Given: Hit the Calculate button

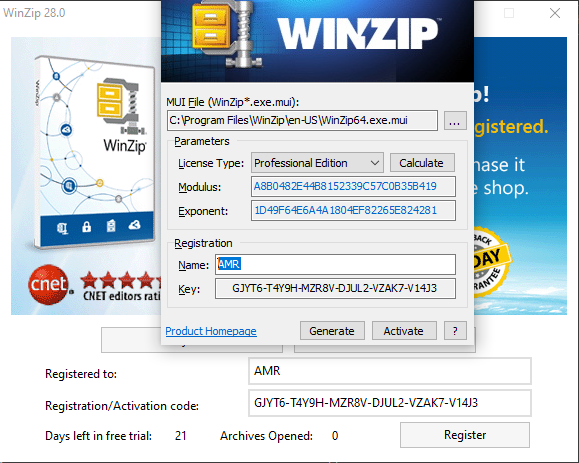Looking at the screenshot, I should click(422, 163).
